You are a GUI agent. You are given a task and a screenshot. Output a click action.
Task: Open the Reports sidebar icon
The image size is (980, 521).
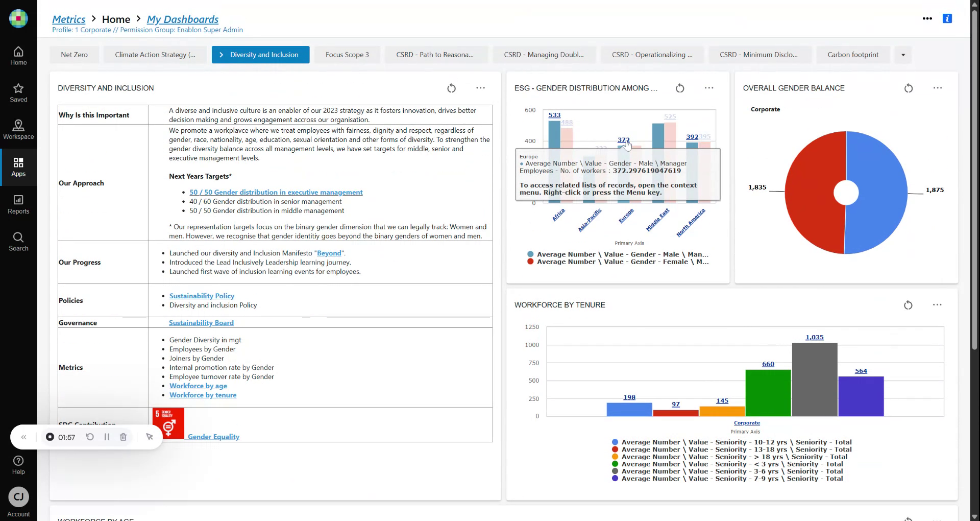coord(18,204)
